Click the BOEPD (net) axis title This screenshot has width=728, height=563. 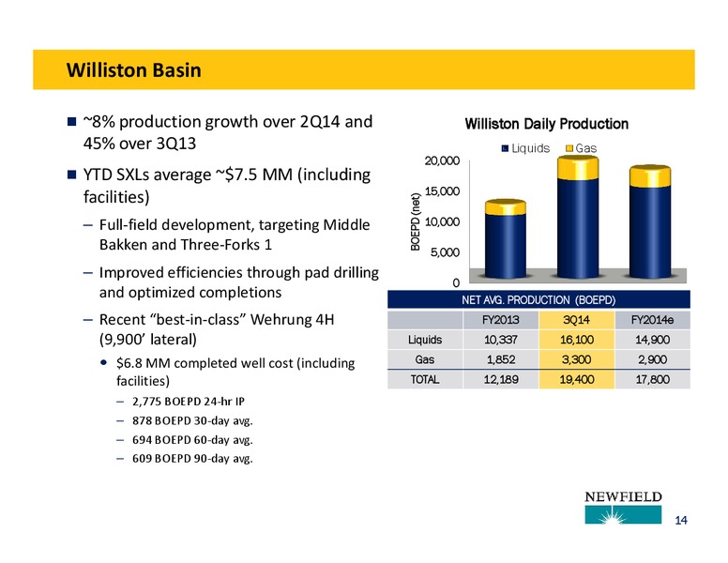tap(415, 221)
